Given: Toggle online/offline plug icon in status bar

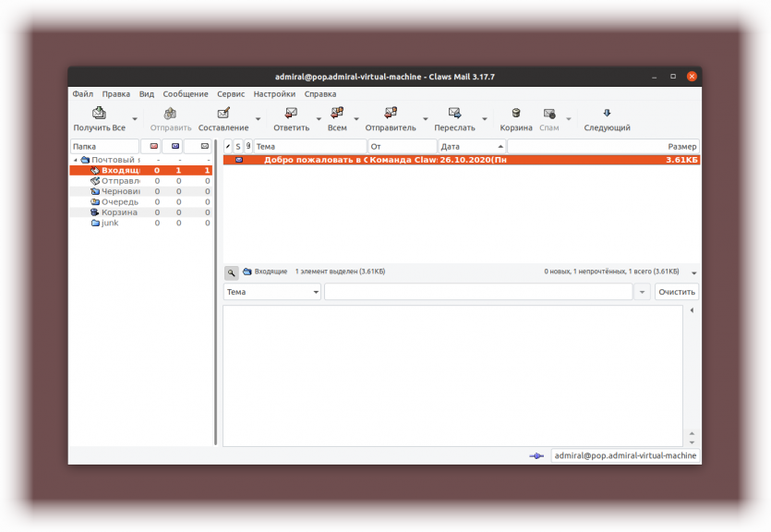Looking at the screenshot, I should coord(536,455).
